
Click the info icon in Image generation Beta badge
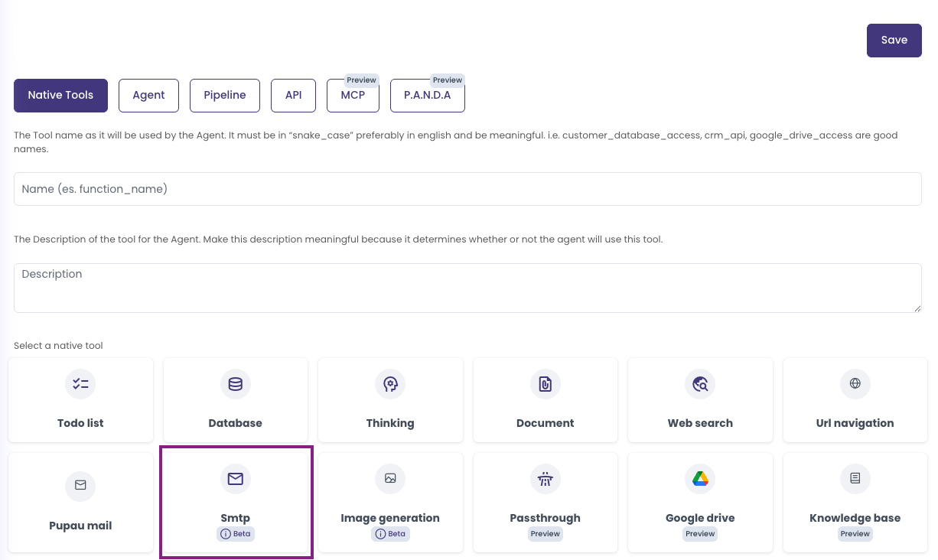[381, 534]
